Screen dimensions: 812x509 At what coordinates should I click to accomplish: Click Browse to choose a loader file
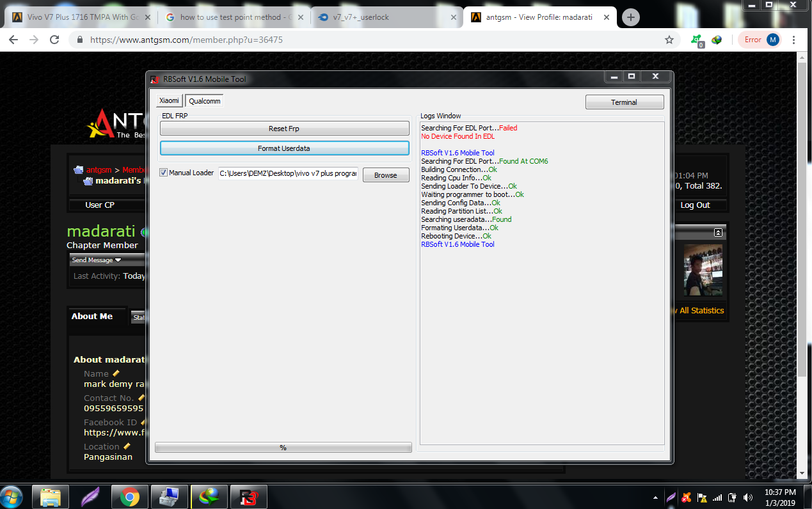coord(386,175)
